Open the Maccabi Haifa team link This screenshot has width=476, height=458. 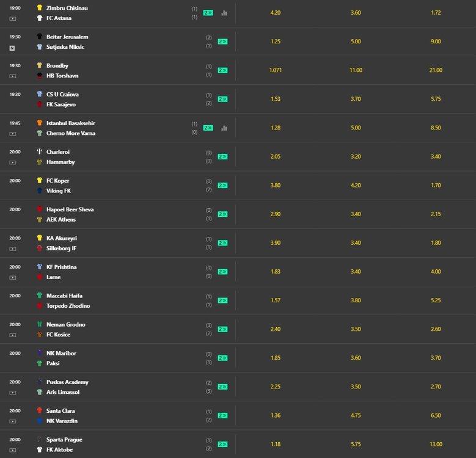[64, 296]
